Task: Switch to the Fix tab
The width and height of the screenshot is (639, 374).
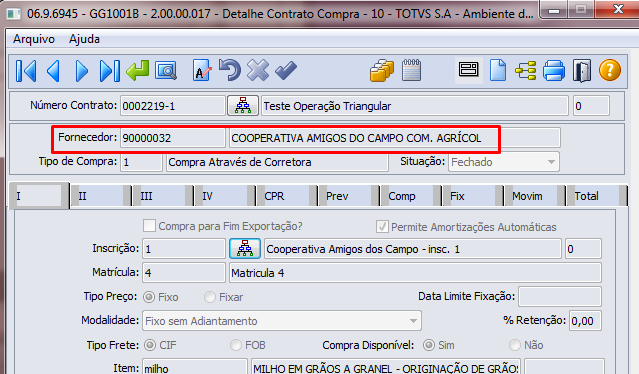Action: tap(473, 196)
